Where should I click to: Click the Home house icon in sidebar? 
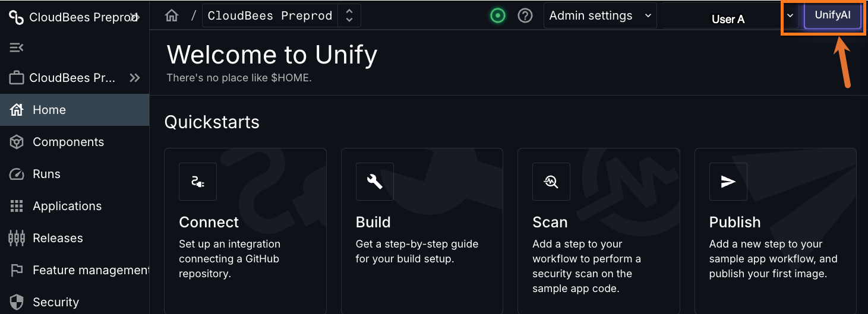17,110
